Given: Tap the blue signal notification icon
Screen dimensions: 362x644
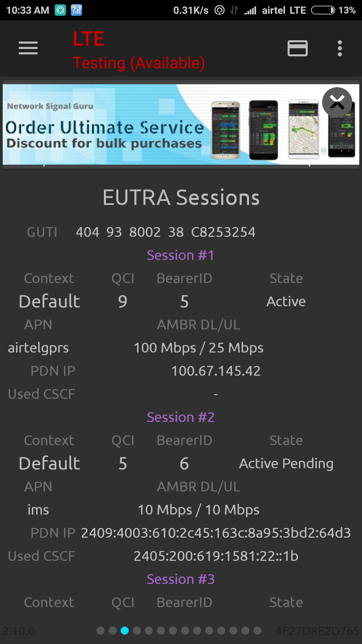Looking at the screenshot, I should 76,10.
